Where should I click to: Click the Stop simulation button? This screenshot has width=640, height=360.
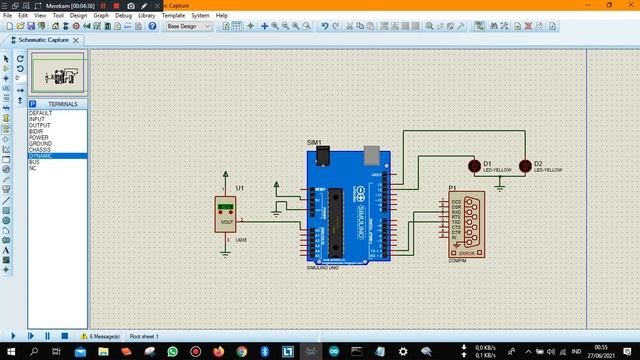click(x=64, y=336)
